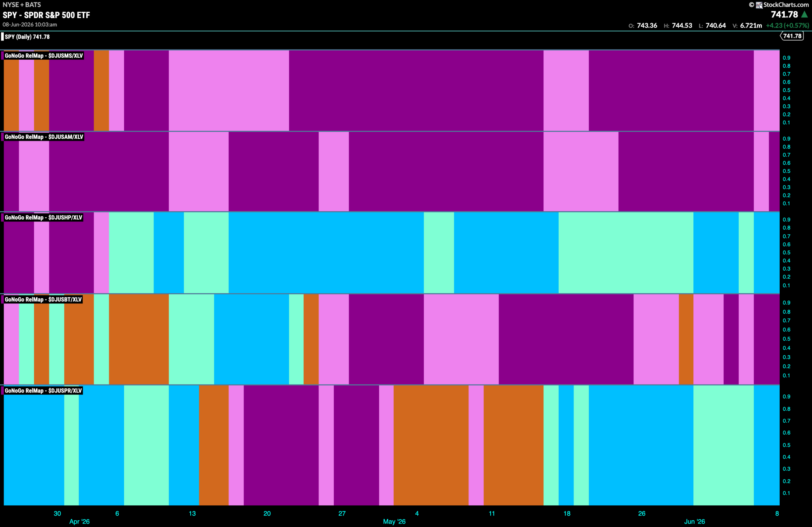
Task: Click the 741.78 price tag marker
Action: point(792,36)
